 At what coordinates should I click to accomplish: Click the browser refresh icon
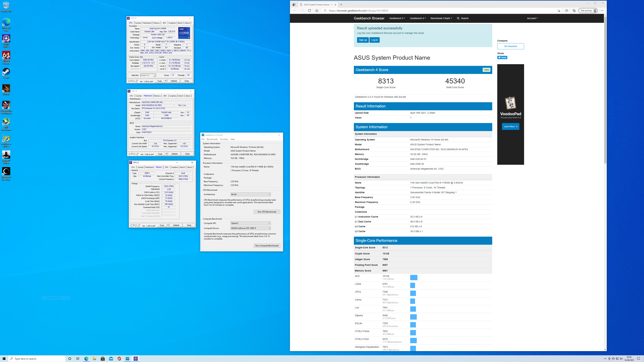[x=309, y=11]
